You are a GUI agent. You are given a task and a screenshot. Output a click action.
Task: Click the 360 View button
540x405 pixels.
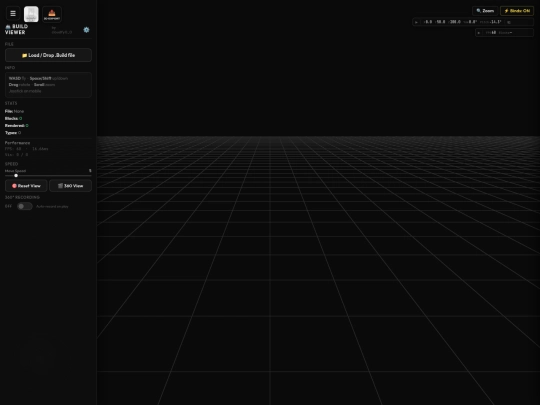point(70,186)
